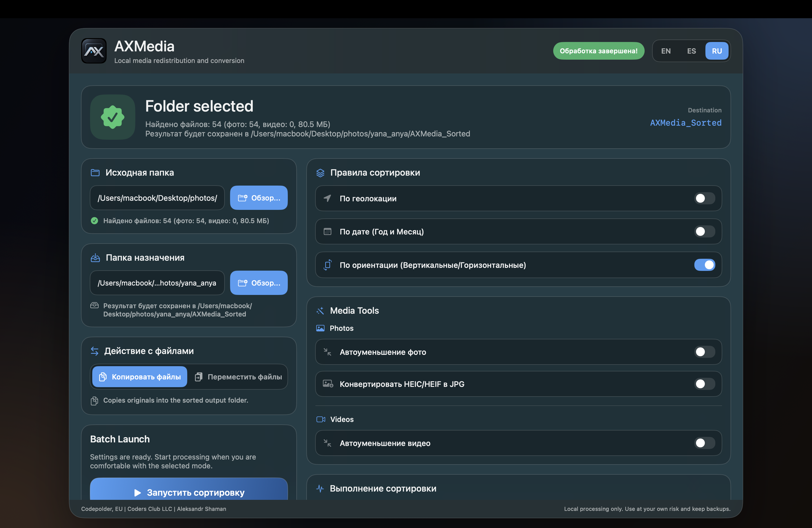Click the calendar icon for По дате
This screenshot has width=812, height=528.
[327, 232]
